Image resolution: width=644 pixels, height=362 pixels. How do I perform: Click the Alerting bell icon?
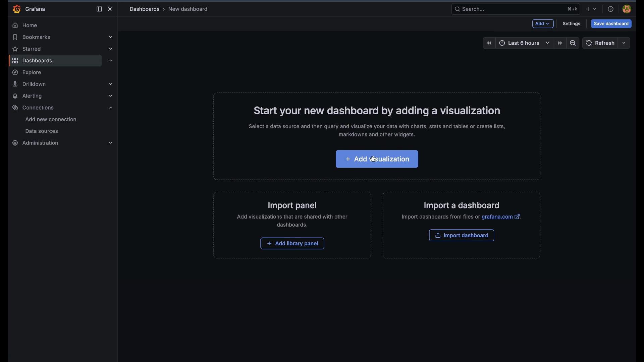pos(15,96)
